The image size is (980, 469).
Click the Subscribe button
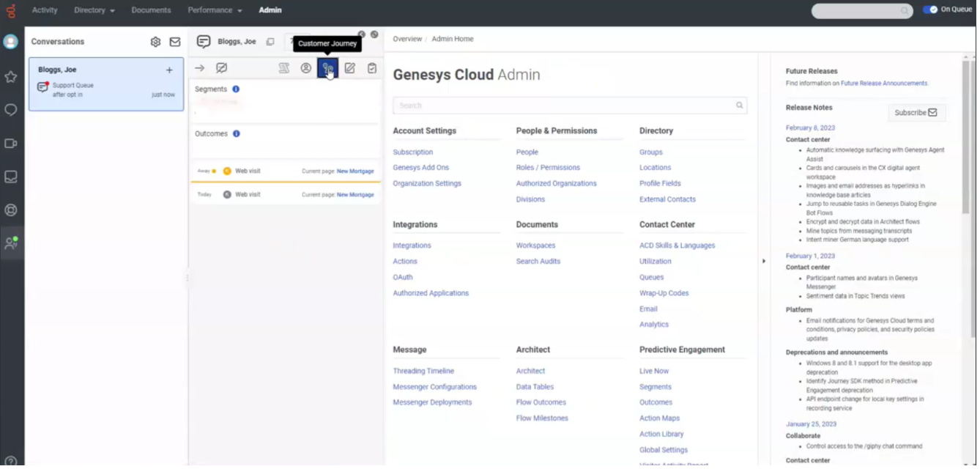point(916,113)
